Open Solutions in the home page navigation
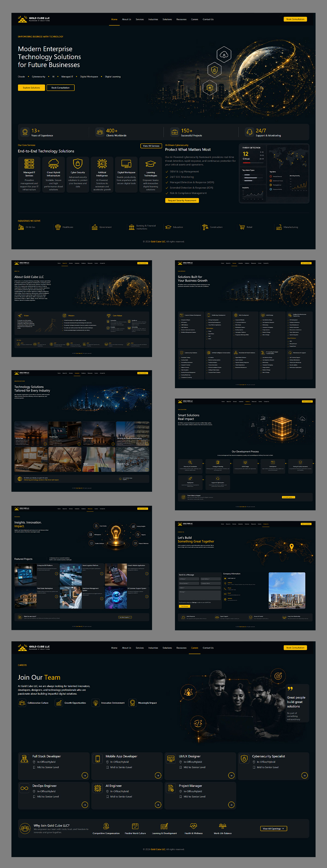Screen dimensions: 327x868 tap(167, 19)
